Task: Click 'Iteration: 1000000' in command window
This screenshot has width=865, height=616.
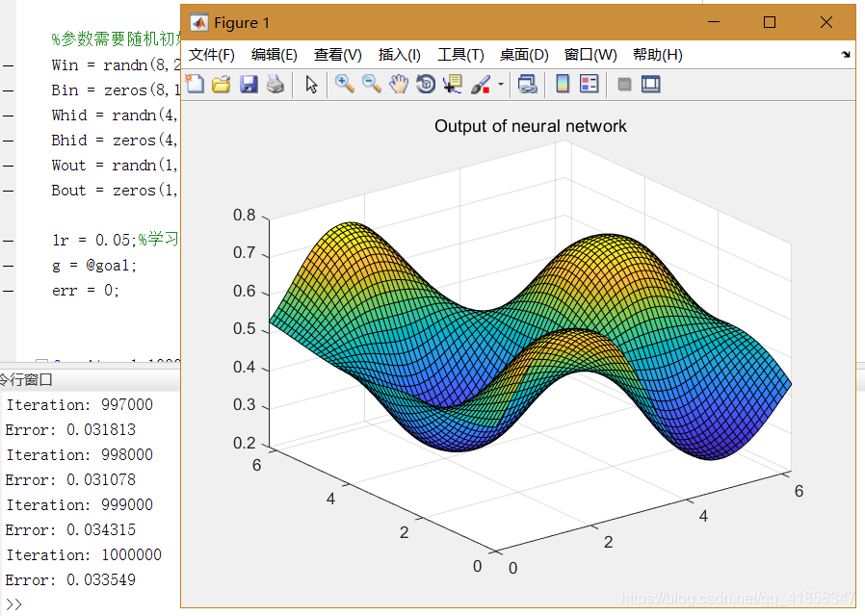Action: pos(84,554)
